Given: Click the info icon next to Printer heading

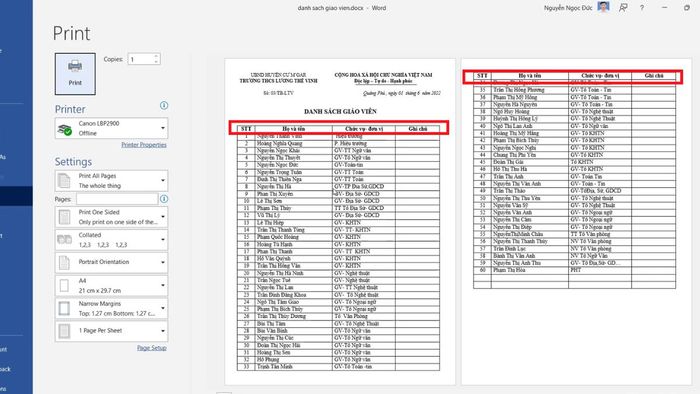Looking at the screenshot, I should [x=164, y=105].
